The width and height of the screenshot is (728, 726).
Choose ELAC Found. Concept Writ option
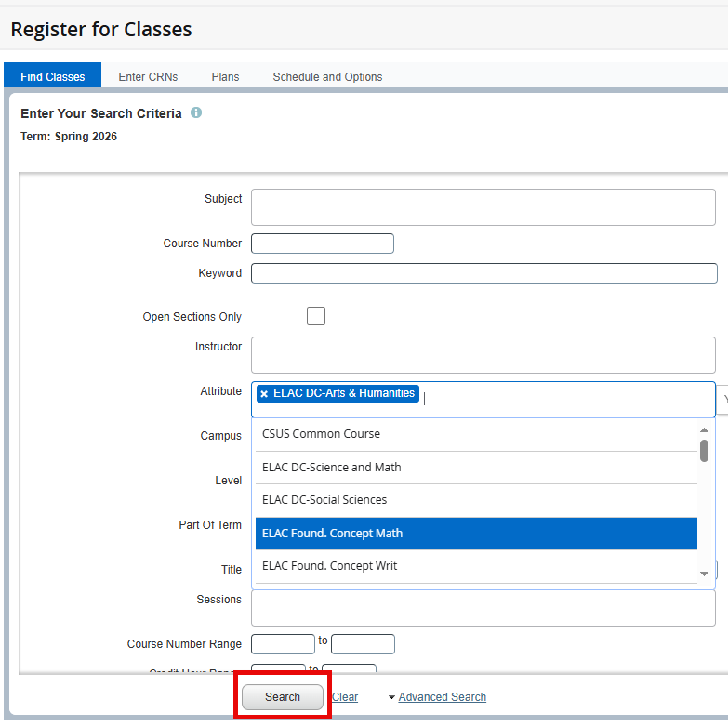pos(476,566)
